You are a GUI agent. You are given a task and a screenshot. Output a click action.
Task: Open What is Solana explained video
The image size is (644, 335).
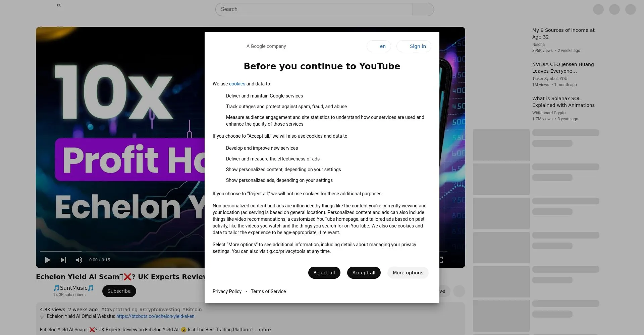click(563, 102)
